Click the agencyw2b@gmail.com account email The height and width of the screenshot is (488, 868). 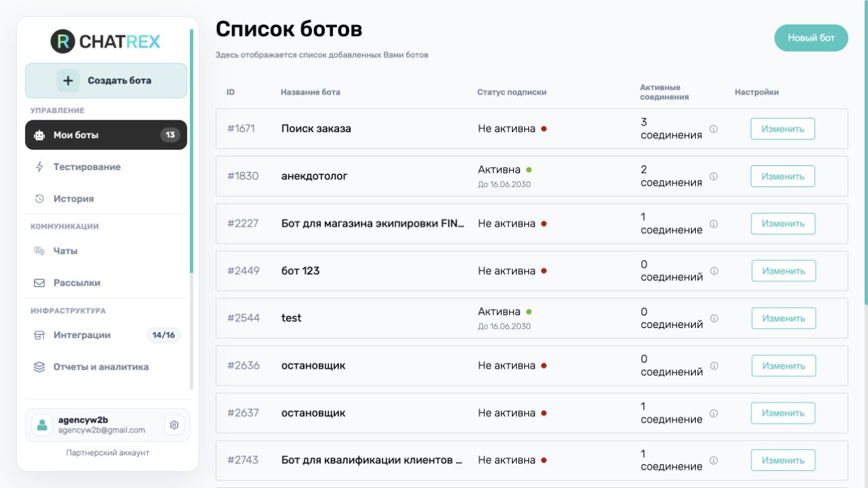point(101,430)
